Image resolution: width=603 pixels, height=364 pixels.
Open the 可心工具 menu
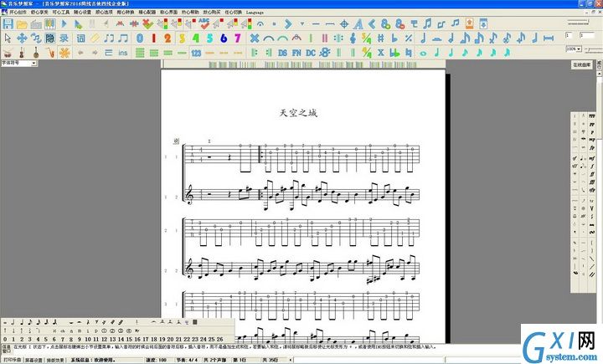[61, 13]
